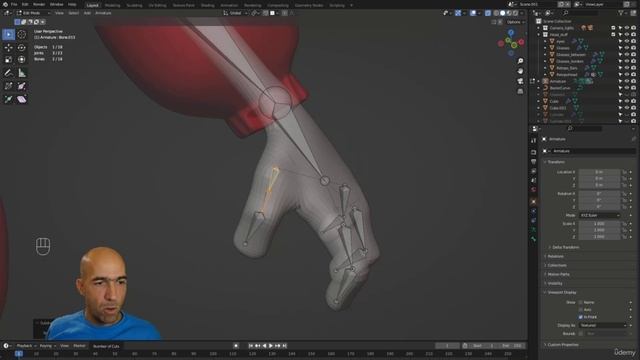Disable the In Front checkbox
This screenshot has height=360, width=640.
click(x=580, y=317)
